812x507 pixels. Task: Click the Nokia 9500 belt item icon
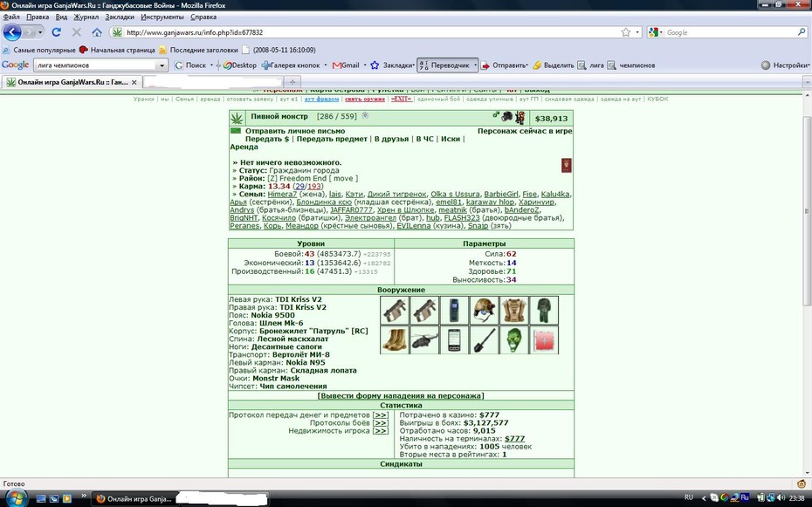455,310
